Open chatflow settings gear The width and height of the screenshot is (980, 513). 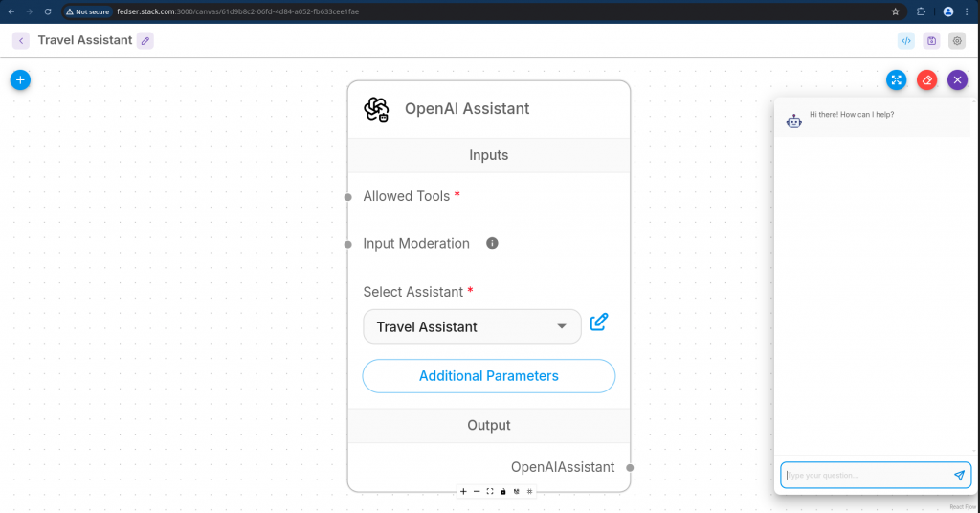point(957,40)
